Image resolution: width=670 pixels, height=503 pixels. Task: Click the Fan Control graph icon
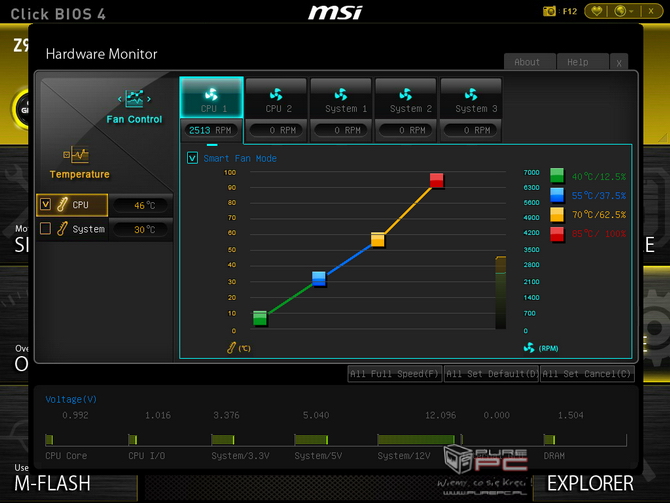pyautogui.click(x=134, y=99)
